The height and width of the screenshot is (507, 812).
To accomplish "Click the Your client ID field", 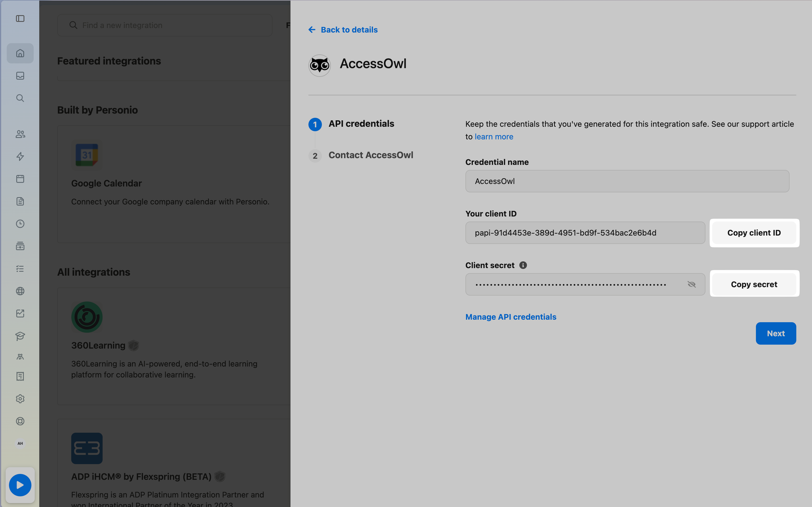I will 585,233.
